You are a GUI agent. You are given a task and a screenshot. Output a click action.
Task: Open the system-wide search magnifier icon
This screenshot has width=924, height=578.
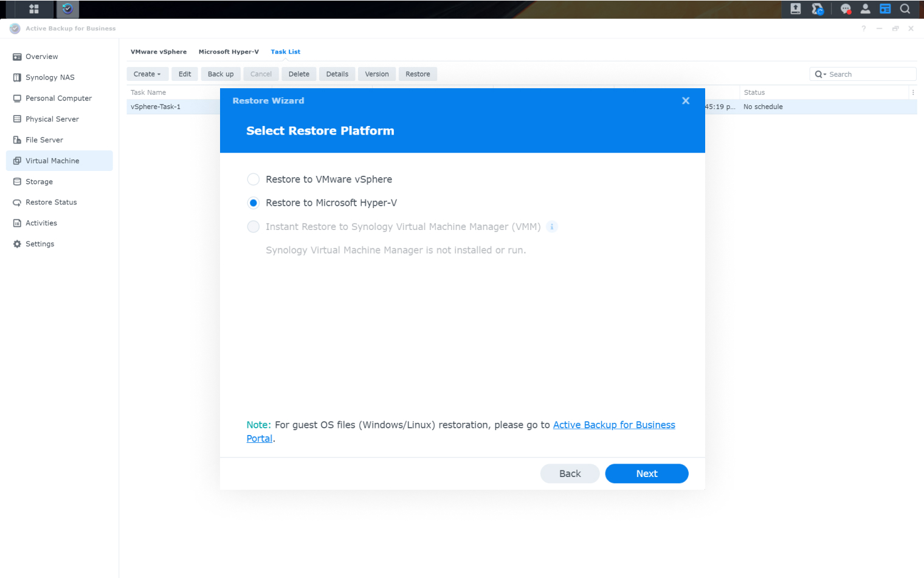pos(905,9)
